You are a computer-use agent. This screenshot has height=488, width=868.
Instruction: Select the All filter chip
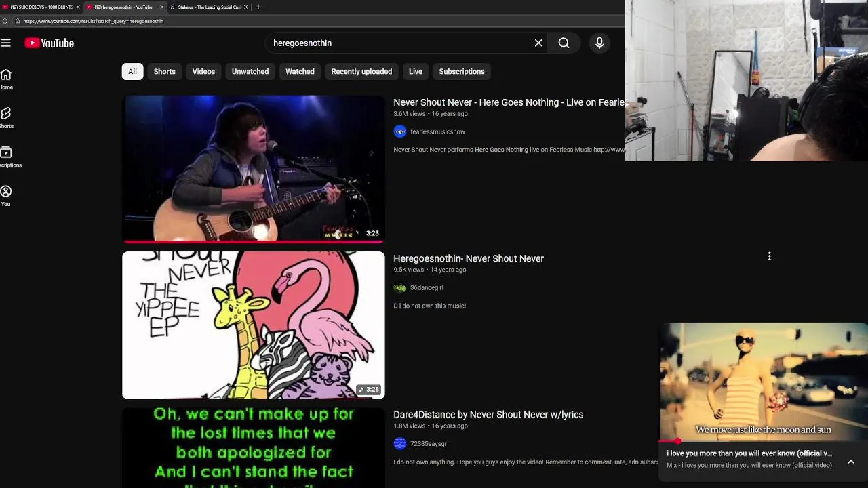132,71
